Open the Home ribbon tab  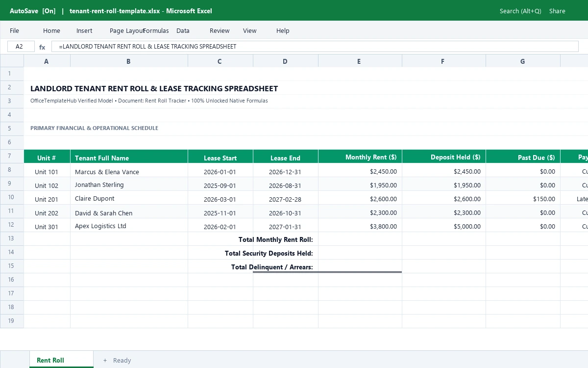point(51,30)
